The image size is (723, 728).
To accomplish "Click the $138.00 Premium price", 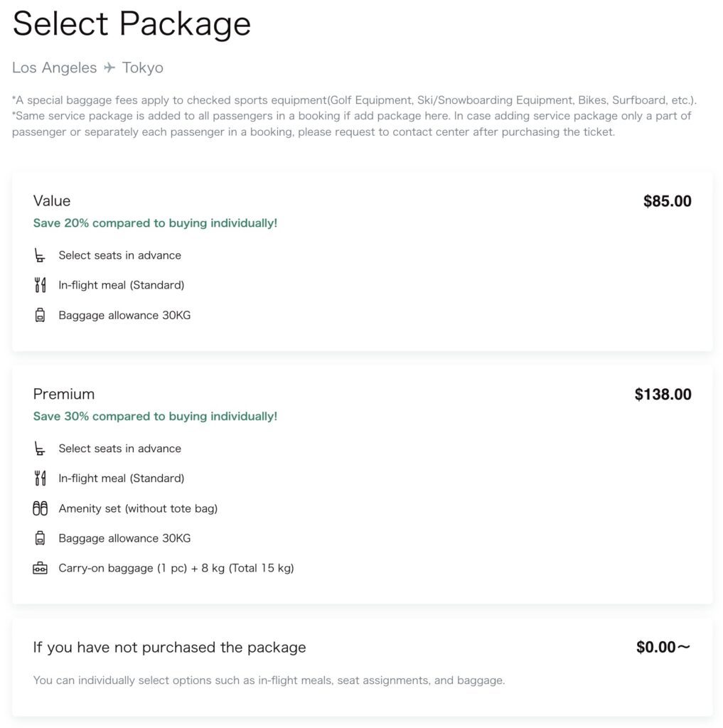I will pyautogui.click(x=663, y=395).
